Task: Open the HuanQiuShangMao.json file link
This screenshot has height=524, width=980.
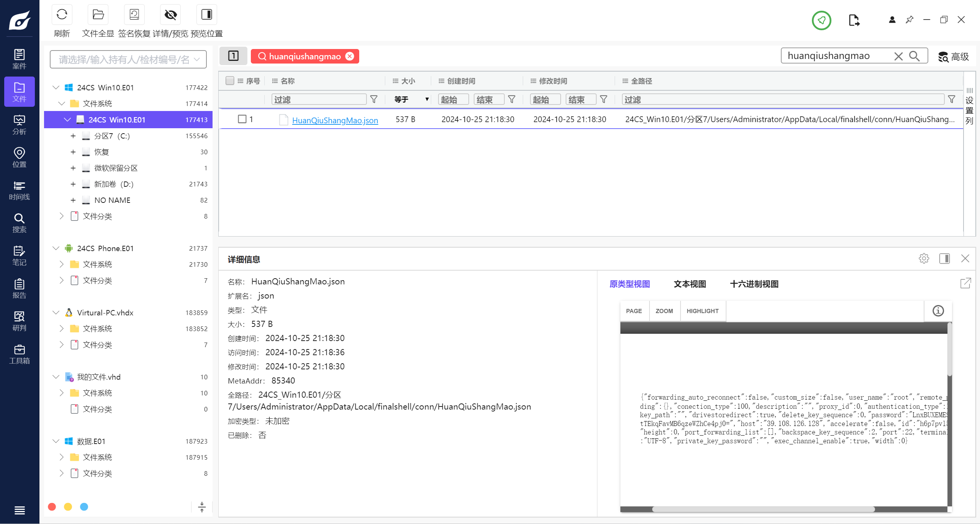Action: tap(335, 120)
